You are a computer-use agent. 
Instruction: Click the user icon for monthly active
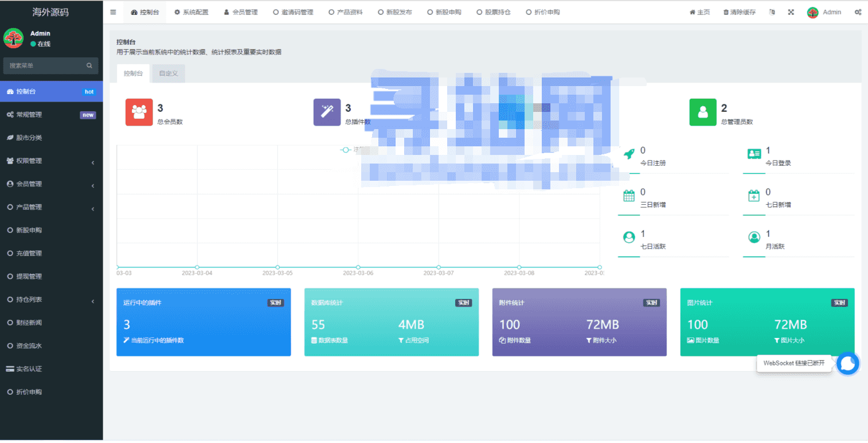pyautogui.click(x=754, y=237)
